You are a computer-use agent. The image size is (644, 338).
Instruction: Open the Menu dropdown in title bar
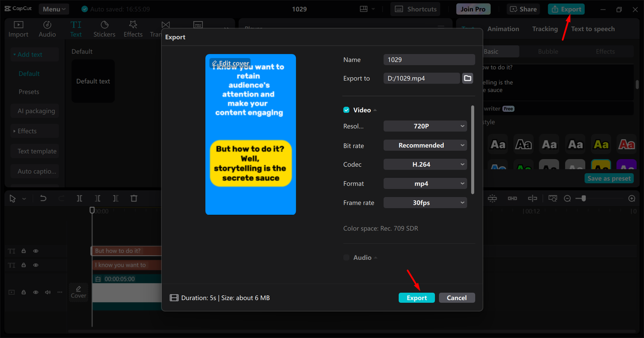[x=53, y=9]
